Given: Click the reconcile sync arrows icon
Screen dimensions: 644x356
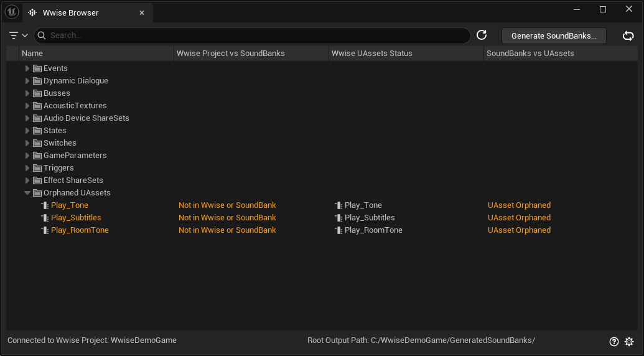Looking at the screenshot, I should pyautogui.click(x=628, y=36).
